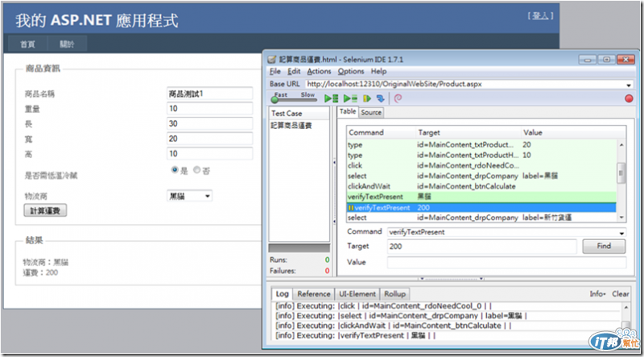Image resolution: width=644 pixels, height=357 pixels.
Task: Click the verifyTextPresent 黑貓 log entry
Action: (x=356, y=335)
